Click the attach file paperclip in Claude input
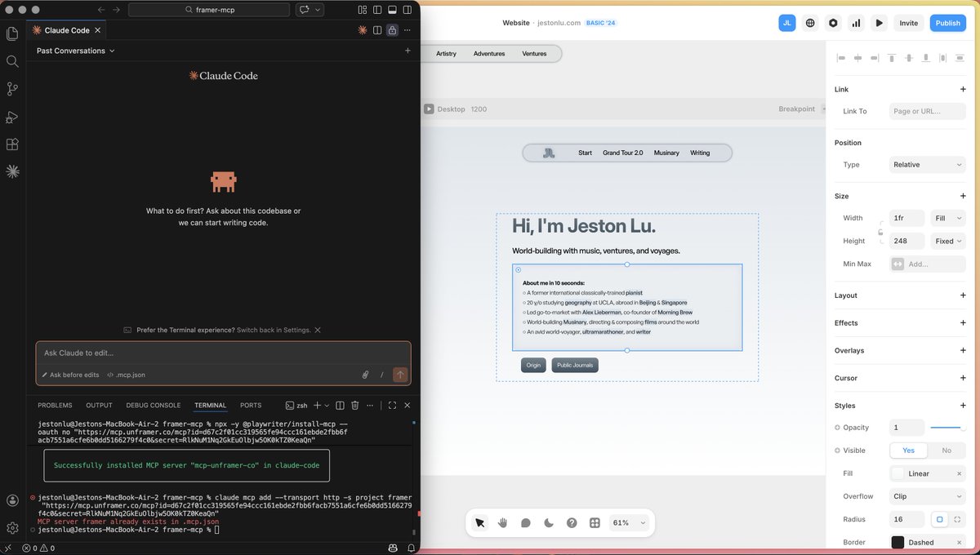 366,375
